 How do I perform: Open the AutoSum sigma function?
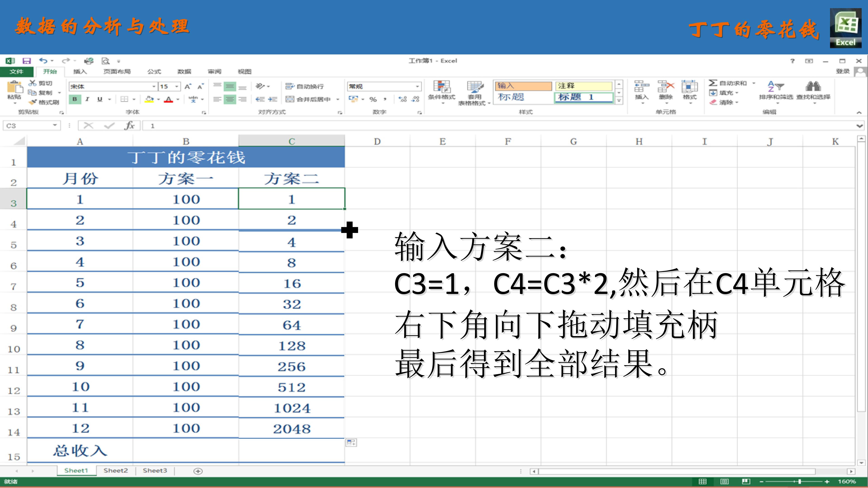click(713, 83)
